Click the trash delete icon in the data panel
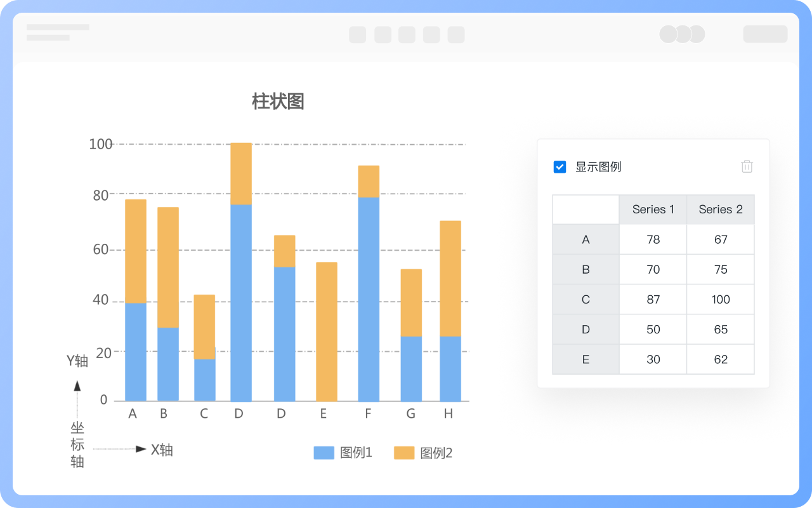Viewport: 812px width, 508px height. pyautogui.click(x=747, y=166)
